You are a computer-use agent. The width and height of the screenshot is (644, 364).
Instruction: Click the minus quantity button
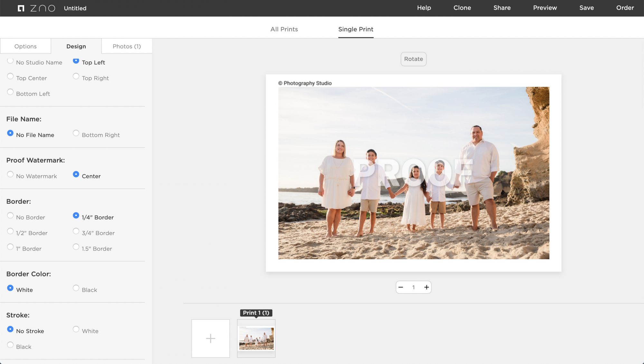tap(401, 287)
